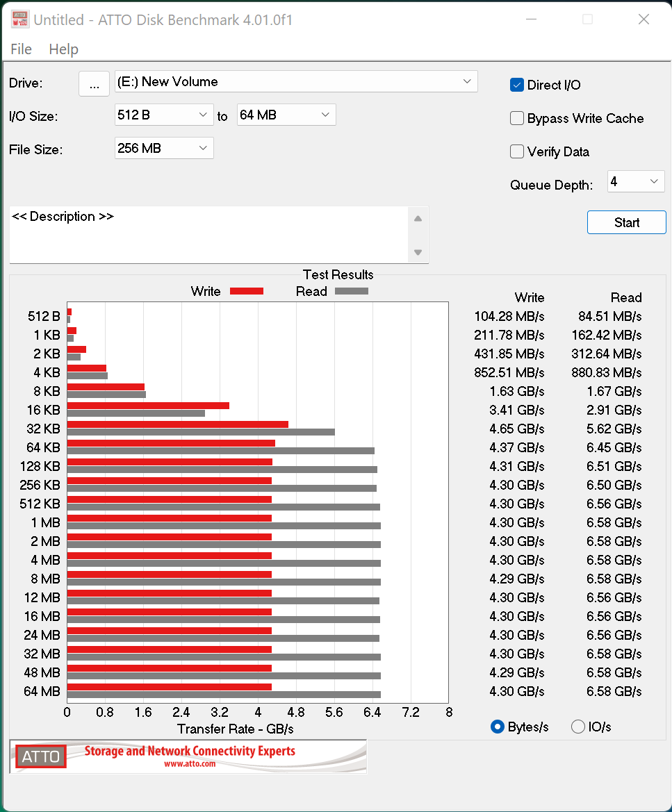
Task: Click the ATTO app icon in title bar
Action: [20, 19]
